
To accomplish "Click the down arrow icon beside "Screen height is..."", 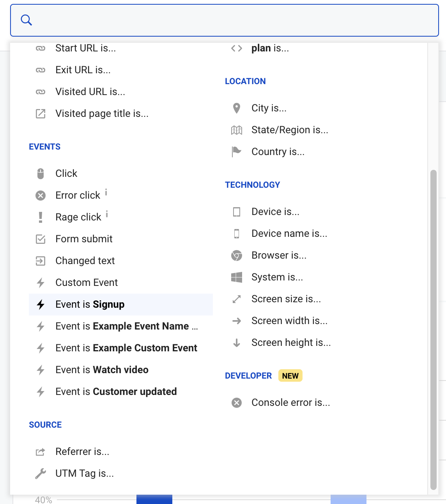I will (237, 342).
